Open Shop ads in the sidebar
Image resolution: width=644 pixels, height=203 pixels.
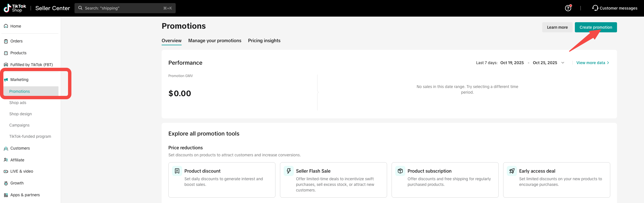click(x=18, y=103)
